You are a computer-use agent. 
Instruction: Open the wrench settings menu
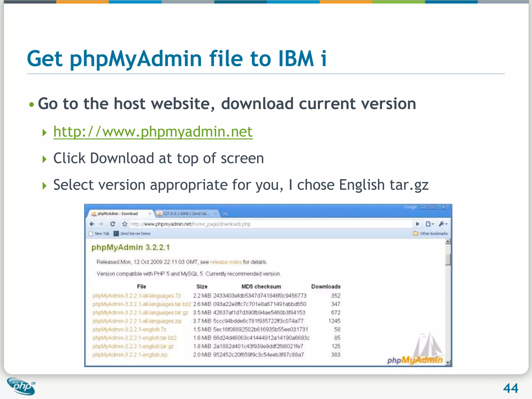click(x=443, y=224)
